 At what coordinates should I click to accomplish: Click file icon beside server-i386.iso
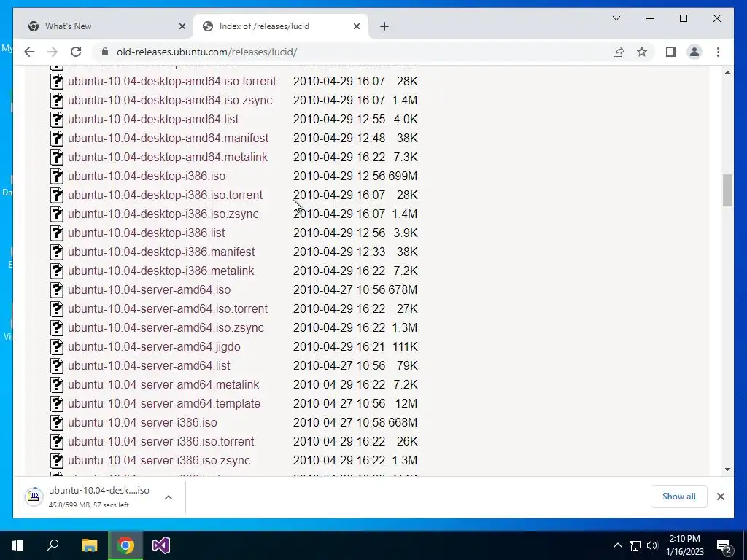tap(57, 423)
